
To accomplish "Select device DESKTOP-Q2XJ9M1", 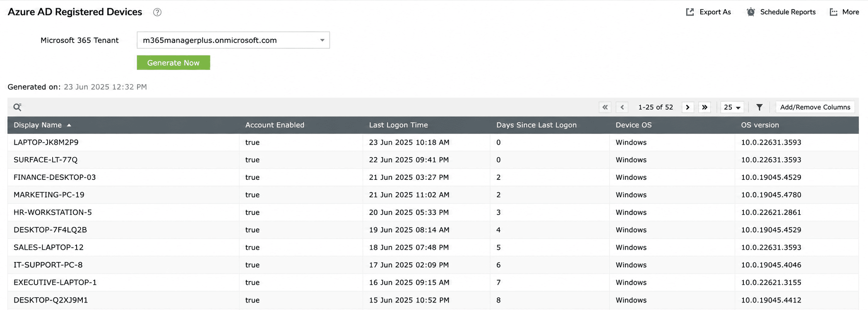I will pyautogui.click(x=50, y=300).
